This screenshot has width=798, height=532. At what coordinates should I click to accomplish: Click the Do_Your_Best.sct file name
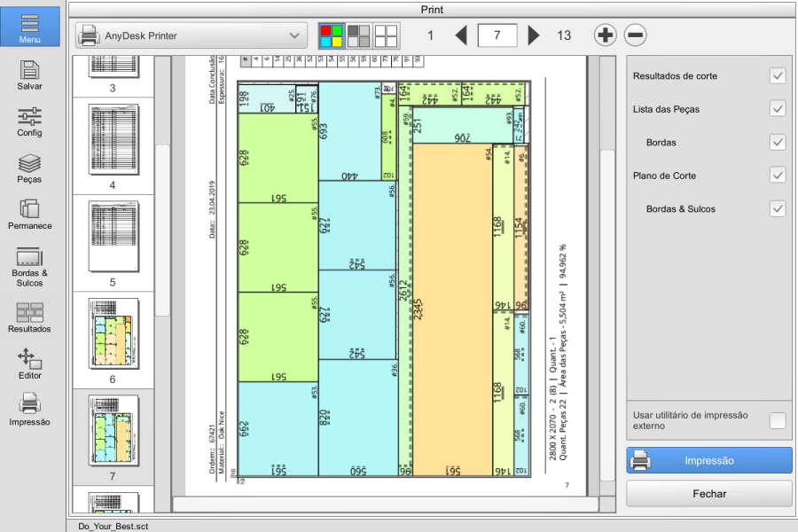113,526
